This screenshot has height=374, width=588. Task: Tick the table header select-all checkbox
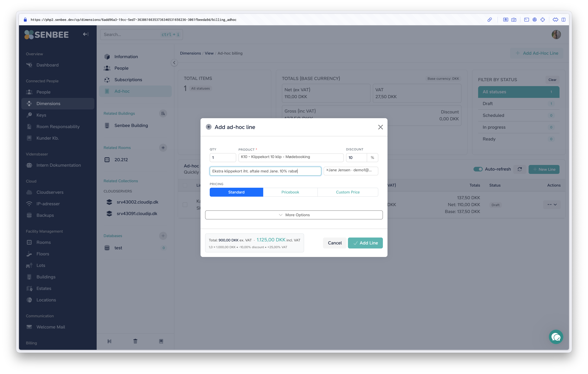(185, 185)
